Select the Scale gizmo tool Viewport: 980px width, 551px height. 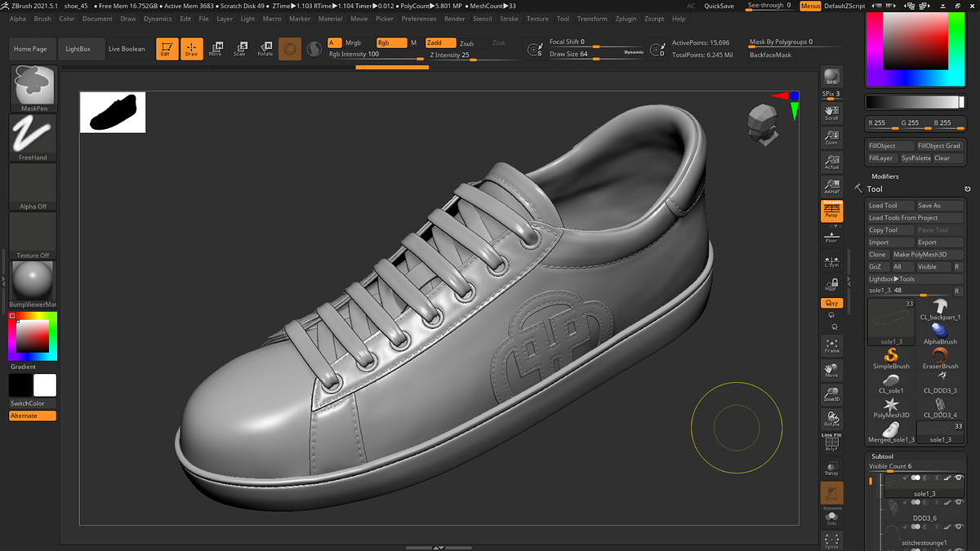tap(240, 49)
